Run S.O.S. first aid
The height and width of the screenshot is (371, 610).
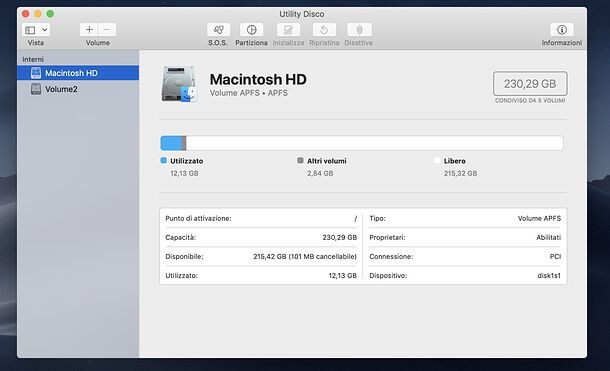(x=219, y=30)
